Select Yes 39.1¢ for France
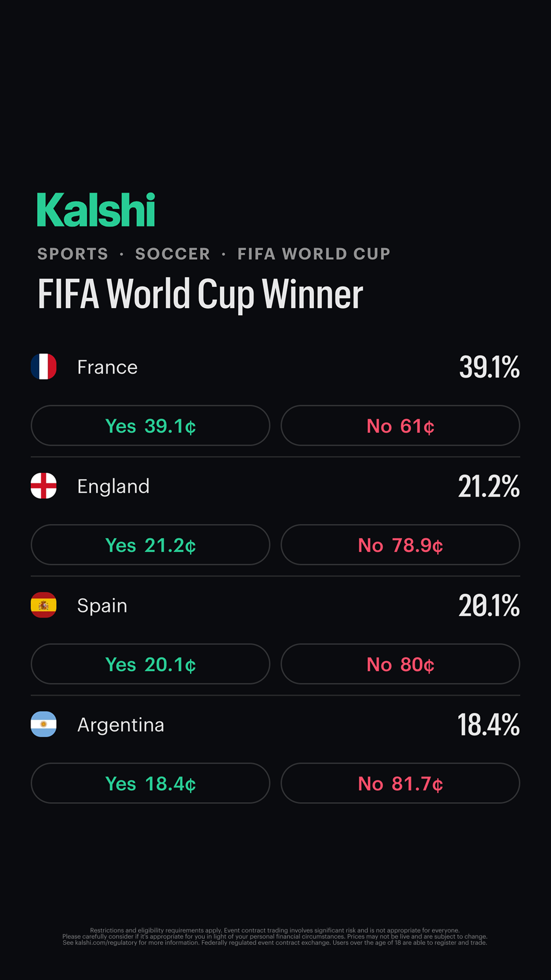This screenshot has height=980, width=551. (151, 426)
